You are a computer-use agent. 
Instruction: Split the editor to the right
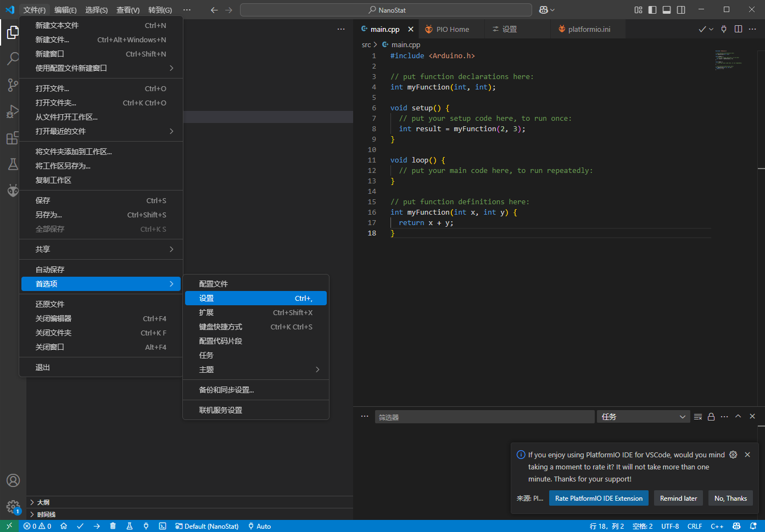click(x=739, y=29)
